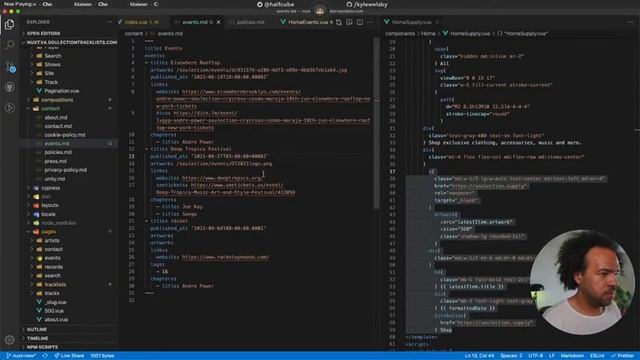Close the events.md editor tab

tap(219, 22)
